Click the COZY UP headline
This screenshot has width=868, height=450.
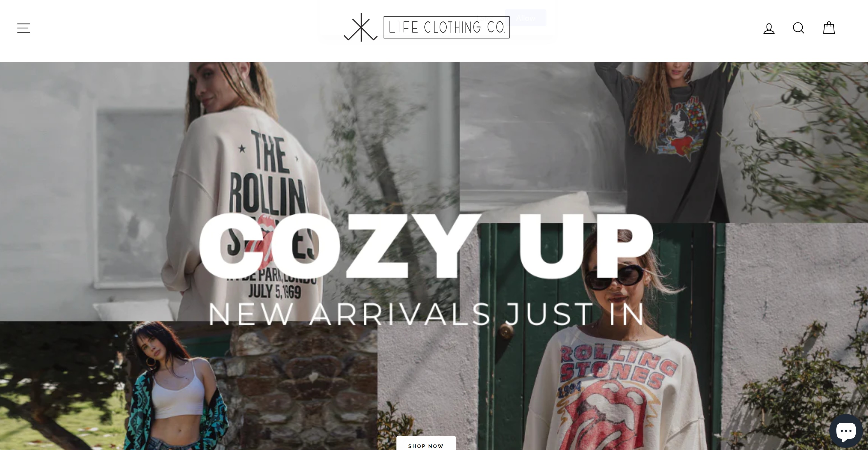click(426, 245)
